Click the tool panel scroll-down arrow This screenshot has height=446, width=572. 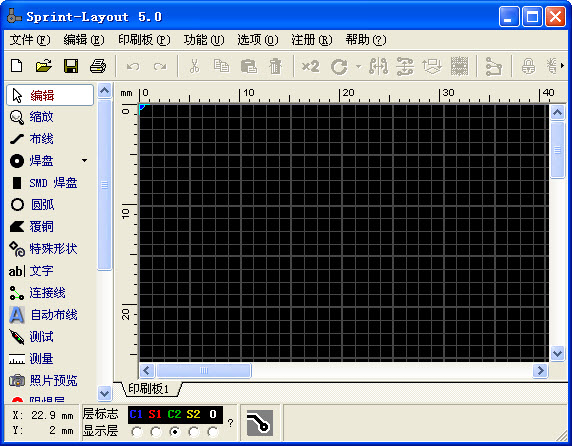[x=105, y=393]
